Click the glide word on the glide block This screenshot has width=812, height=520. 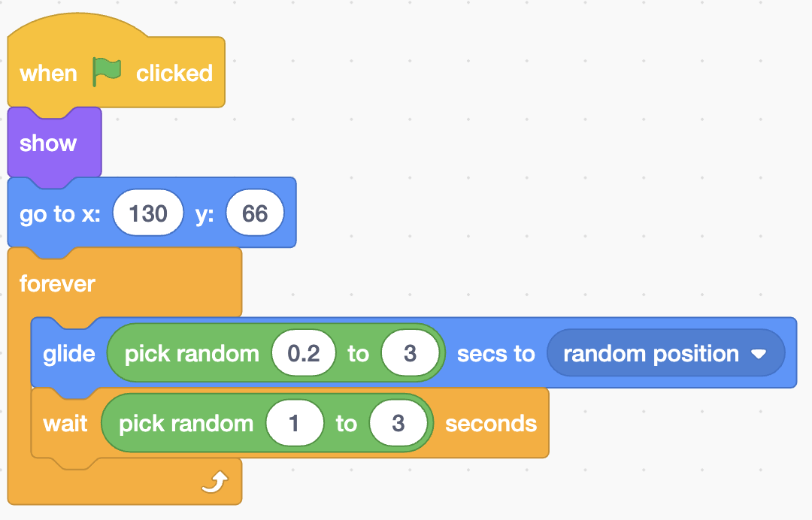[69, 354]
